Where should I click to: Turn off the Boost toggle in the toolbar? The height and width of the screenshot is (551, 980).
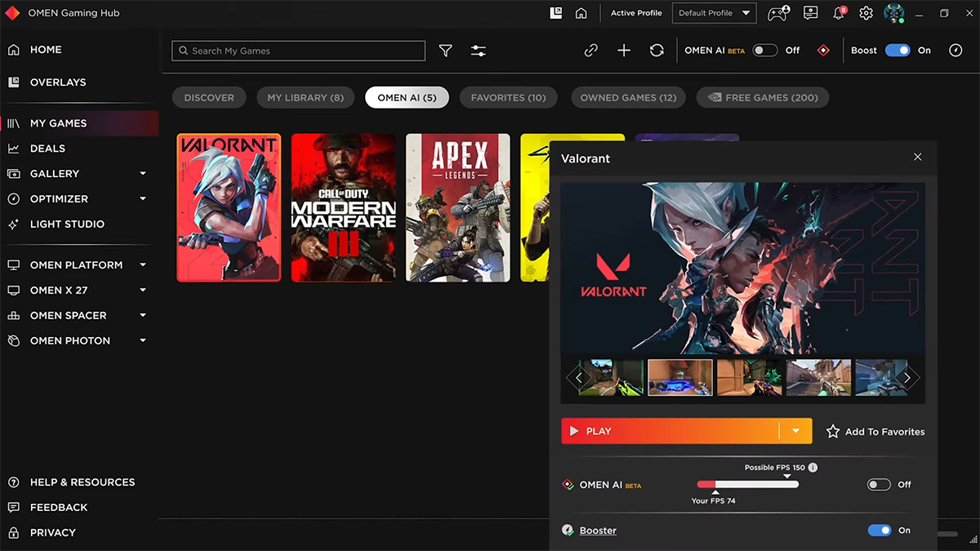point(898,51)
